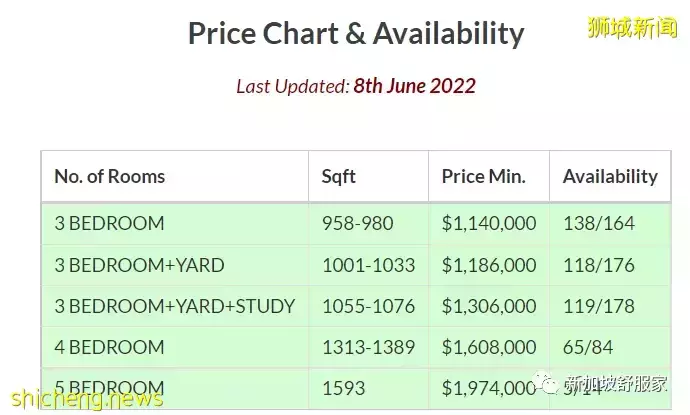
Task: Click the Sqft column header
Action: coord(339,177)
